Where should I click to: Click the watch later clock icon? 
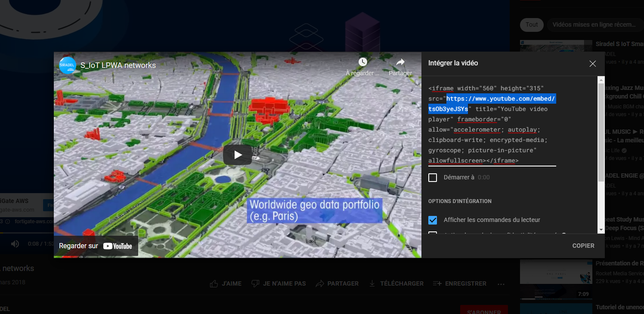[x=363, y=62]
